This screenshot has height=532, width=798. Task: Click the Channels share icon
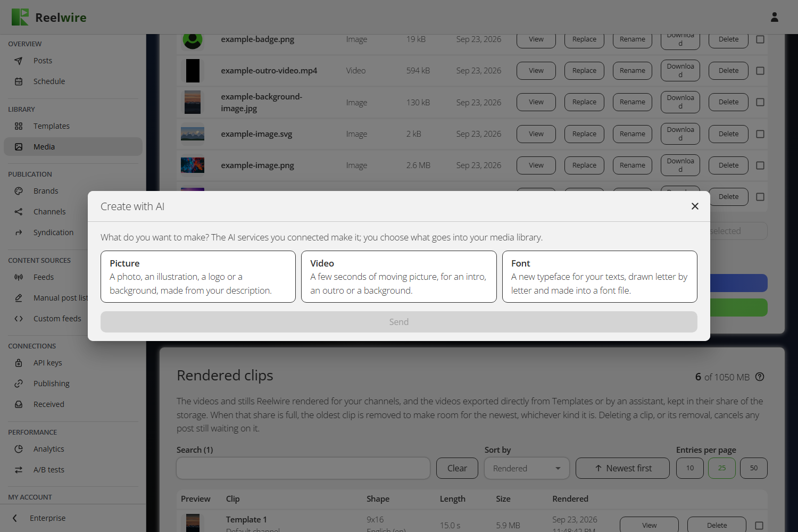pos(19,212)
